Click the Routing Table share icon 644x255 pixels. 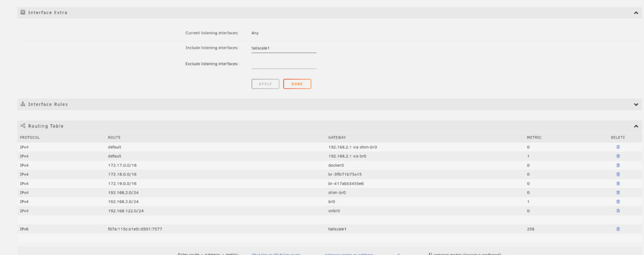pos(23,126)
